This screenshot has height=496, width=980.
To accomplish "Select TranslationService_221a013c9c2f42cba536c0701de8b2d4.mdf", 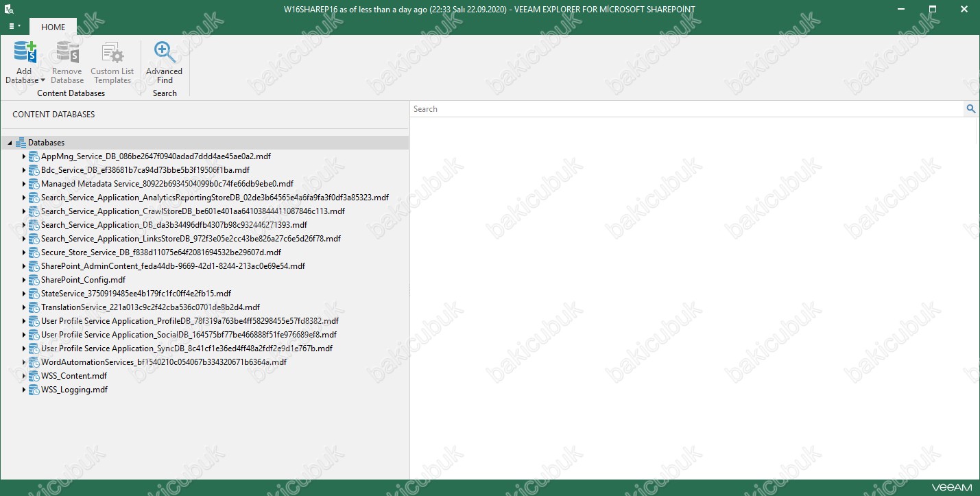I will [150, 307].
